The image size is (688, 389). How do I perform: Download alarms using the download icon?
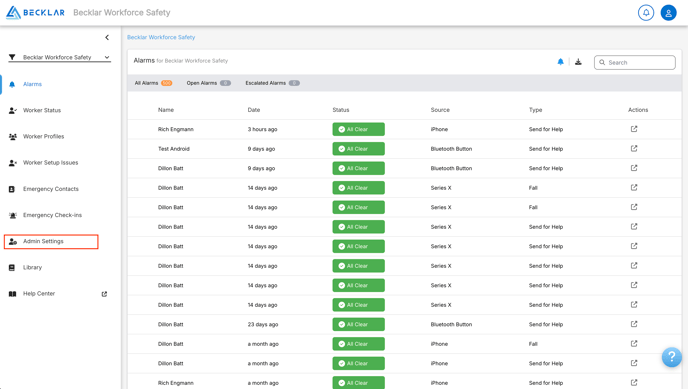(578, 62)
